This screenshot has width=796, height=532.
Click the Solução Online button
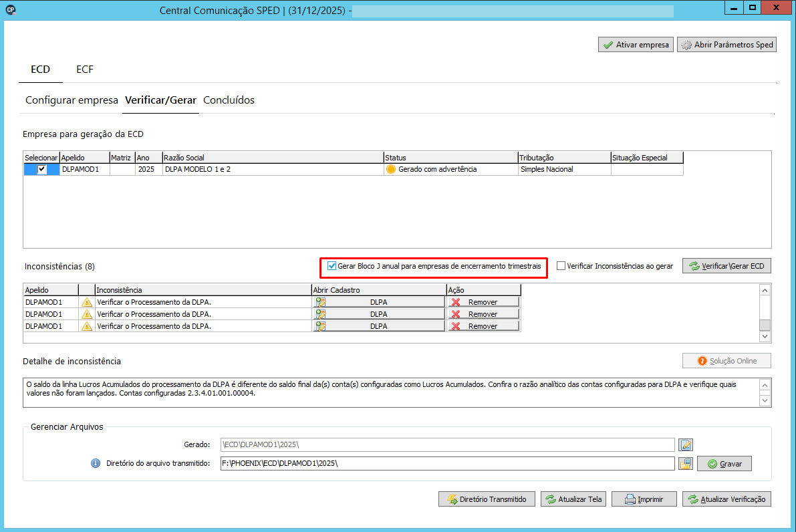coord(726,361)
